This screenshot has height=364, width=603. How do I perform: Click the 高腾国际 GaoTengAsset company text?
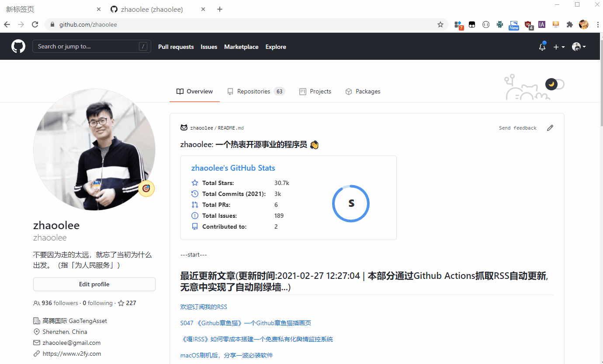pyautogui.click(x=75, y=321)
